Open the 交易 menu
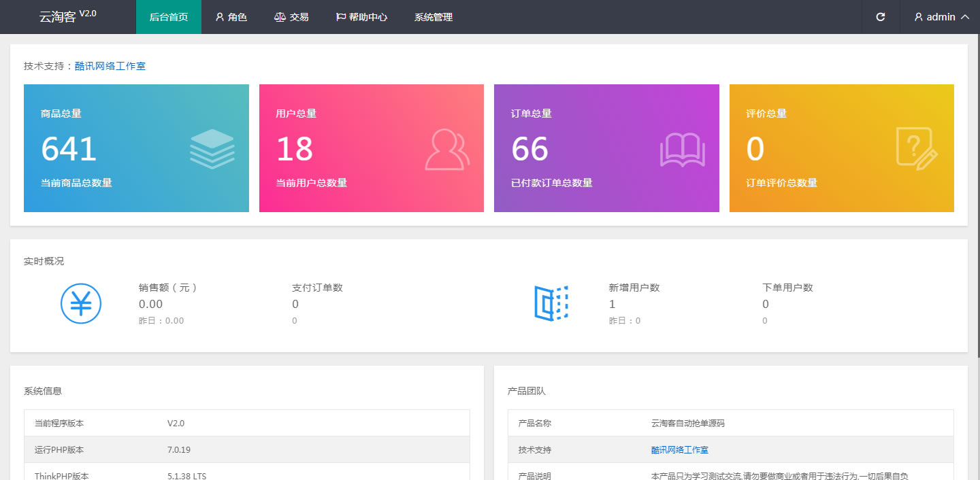Viewport: 980px width, 480px height. [x=291, y=17]
